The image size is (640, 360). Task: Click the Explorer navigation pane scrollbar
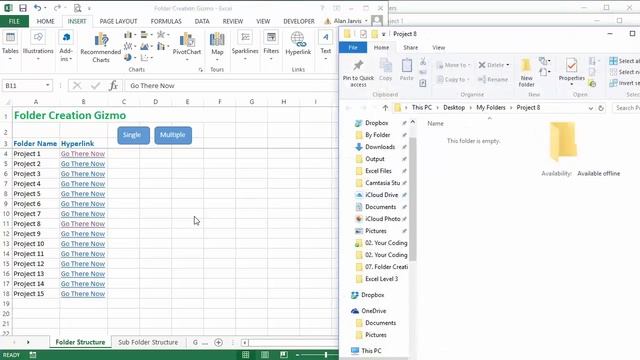413,200
